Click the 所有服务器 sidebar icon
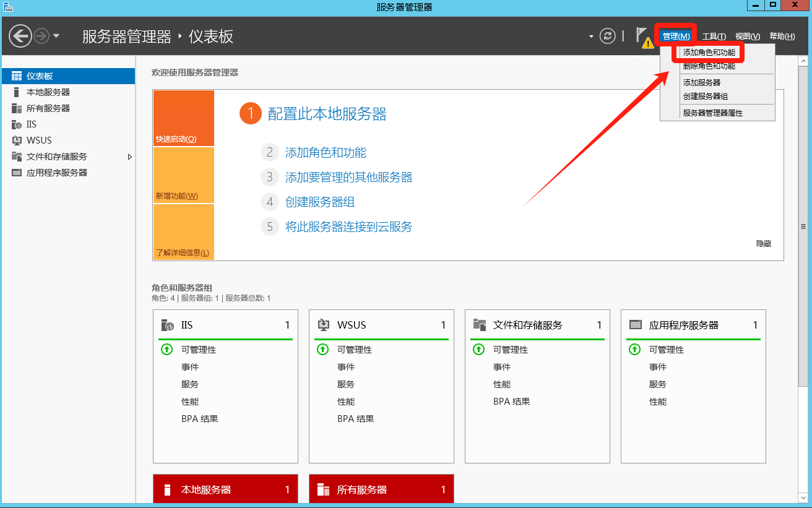 [x=17, y=108]
